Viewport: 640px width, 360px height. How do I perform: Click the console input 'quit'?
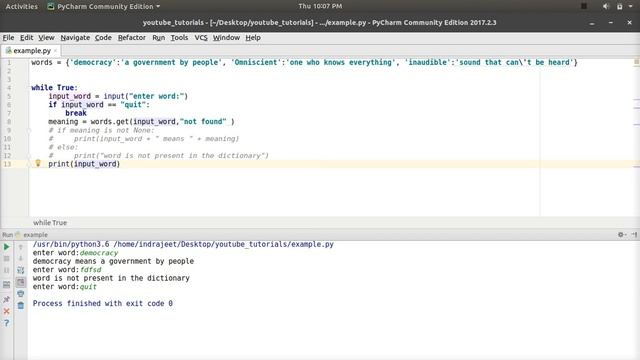[88, 287]
